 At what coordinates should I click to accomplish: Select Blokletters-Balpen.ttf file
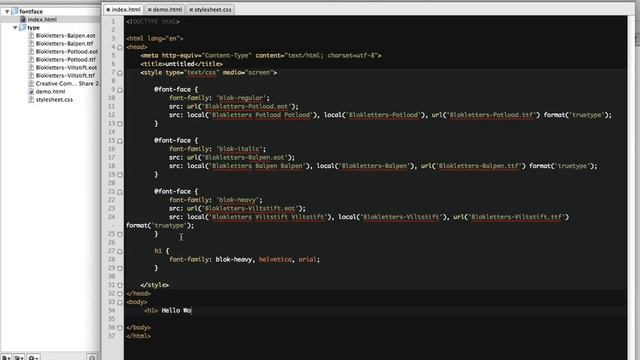pyautogui.click(x=64, y=43)
